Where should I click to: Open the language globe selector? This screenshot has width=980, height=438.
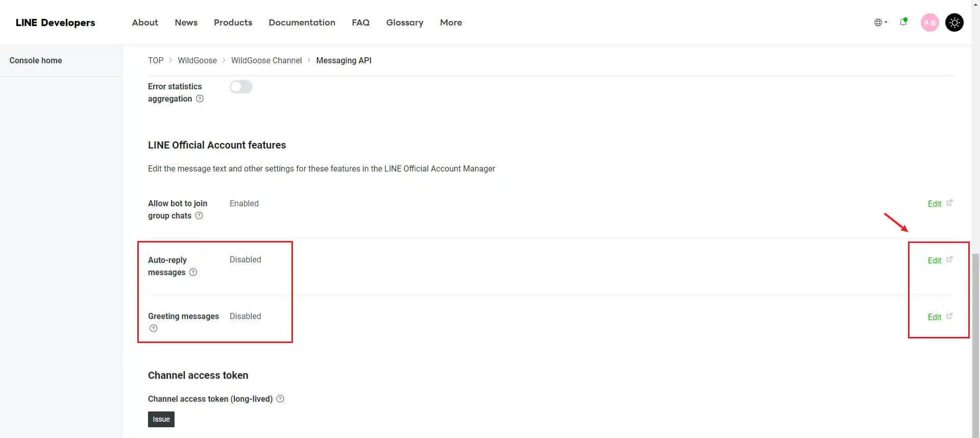coord(880,22)
